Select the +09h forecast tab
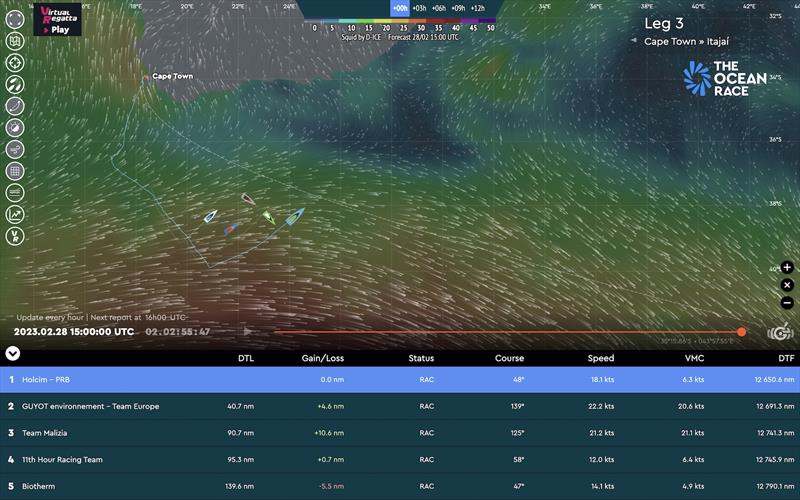 [x=458, y=8]
